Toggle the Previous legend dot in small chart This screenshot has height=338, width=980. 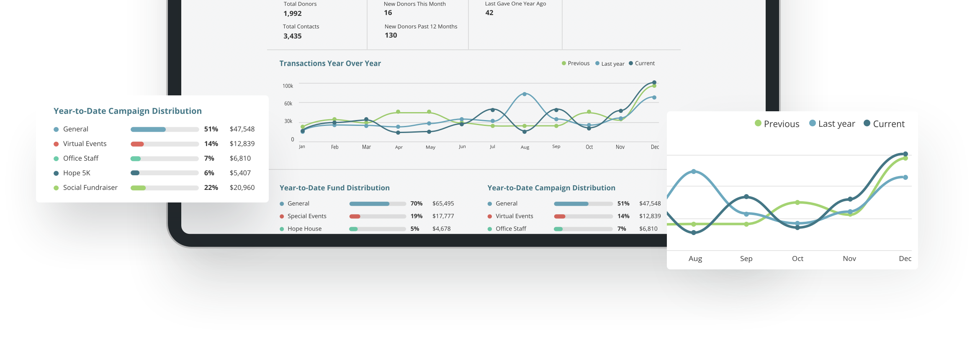[x=564, y=63]
